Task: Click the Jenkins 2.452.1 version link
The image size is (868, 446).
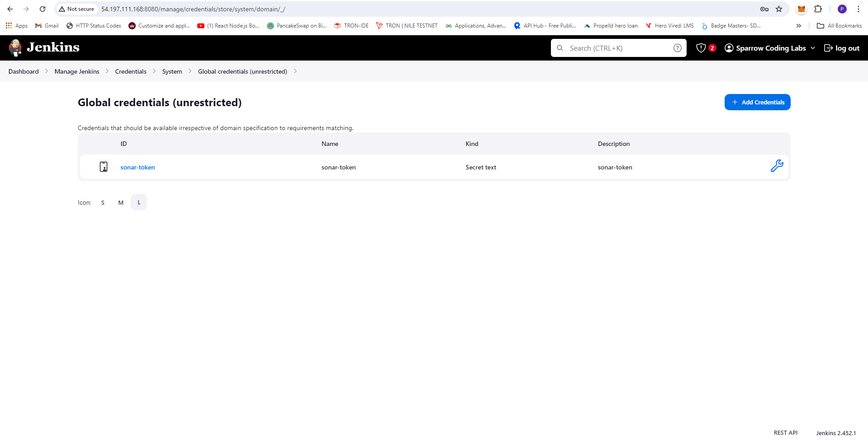Action: [x=836, y=433]
